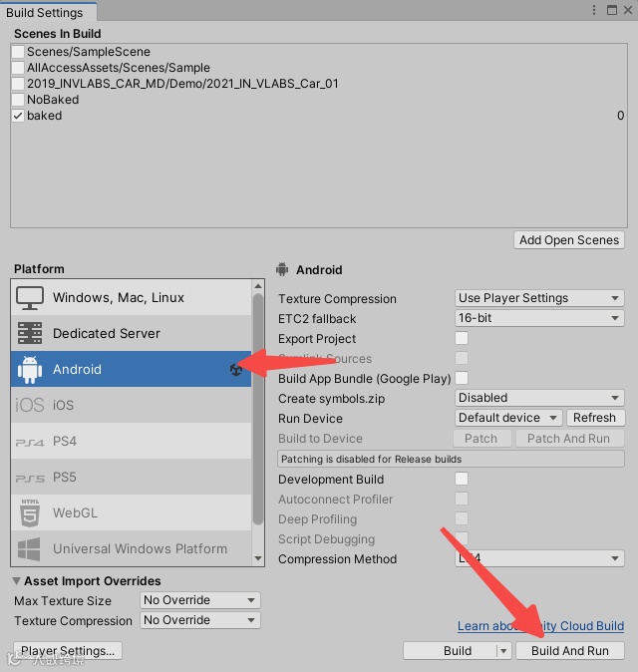Enable the Development Build checkbox
This screenshot has width=638, height=672.
(462, 479)
